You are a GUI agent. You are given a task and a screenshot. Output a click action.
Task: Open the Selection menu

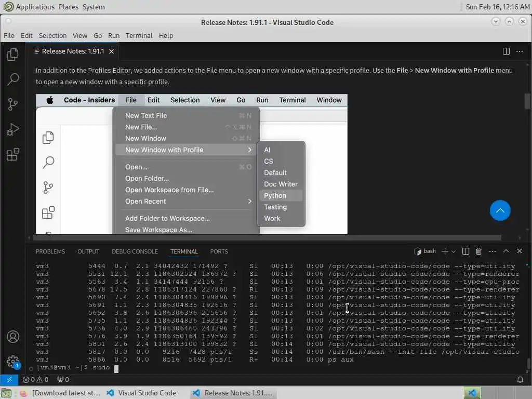[x=52, y=35]
